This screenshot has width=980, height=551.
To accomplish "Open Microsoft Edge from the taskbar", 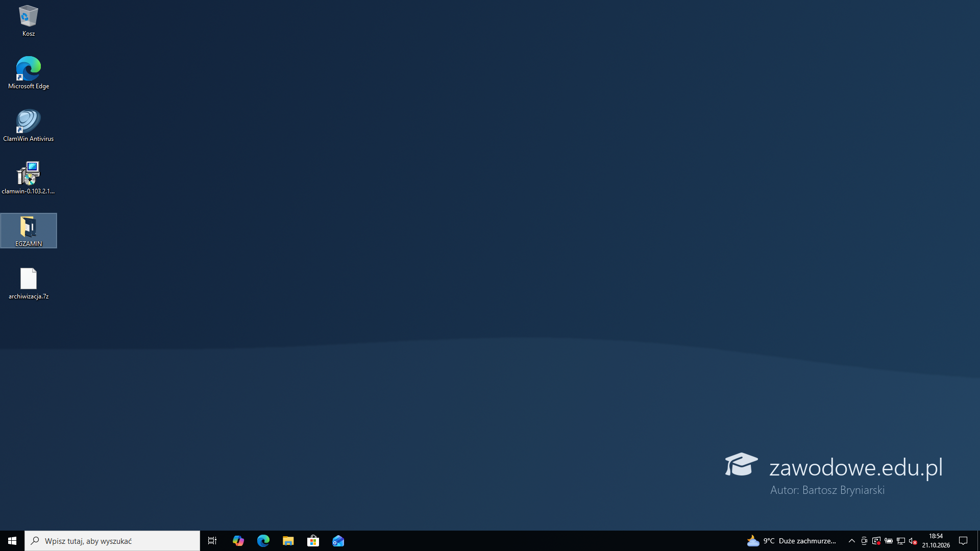I will point(263,541).
